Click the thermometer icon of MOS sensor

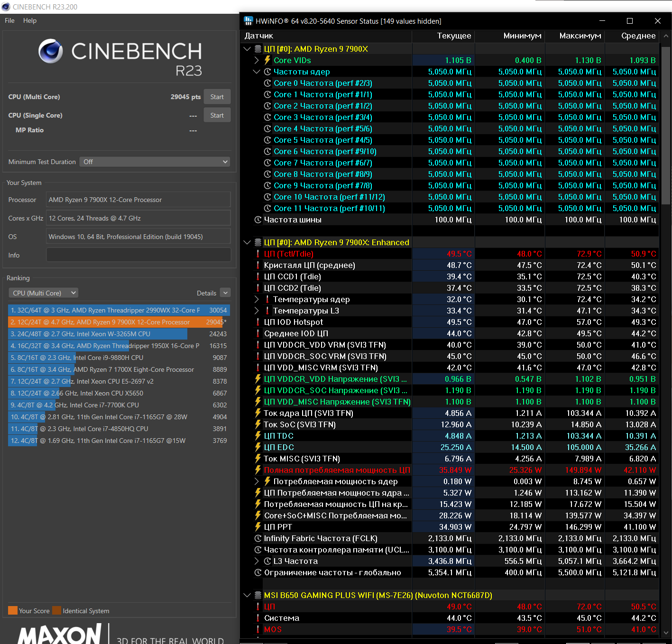coord(258,629)
